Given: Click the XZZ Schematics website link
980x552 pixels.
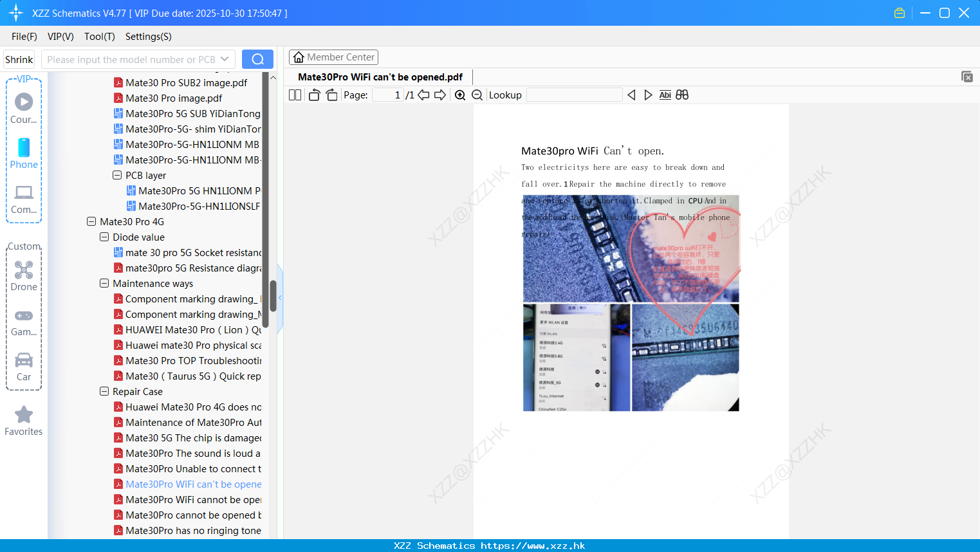Looking at the screenshot, I should 490,546.
